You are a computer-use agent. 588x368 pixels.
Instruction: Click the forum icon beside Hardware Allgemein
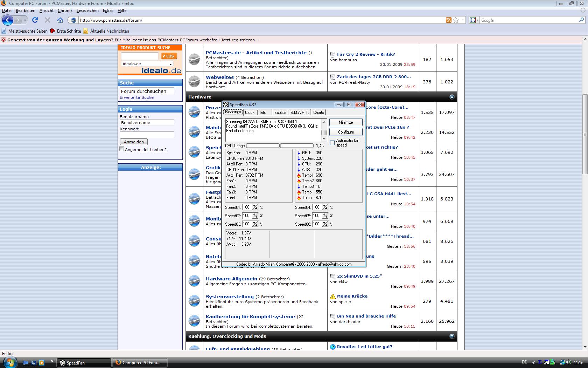pyautogui.click(x=194, y=281)
